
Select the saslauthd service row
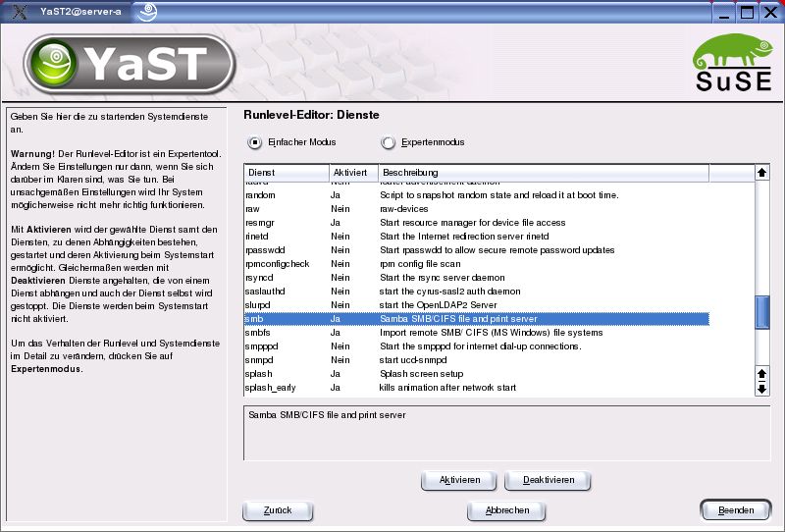pyautogui.click(x=477, y=292)
